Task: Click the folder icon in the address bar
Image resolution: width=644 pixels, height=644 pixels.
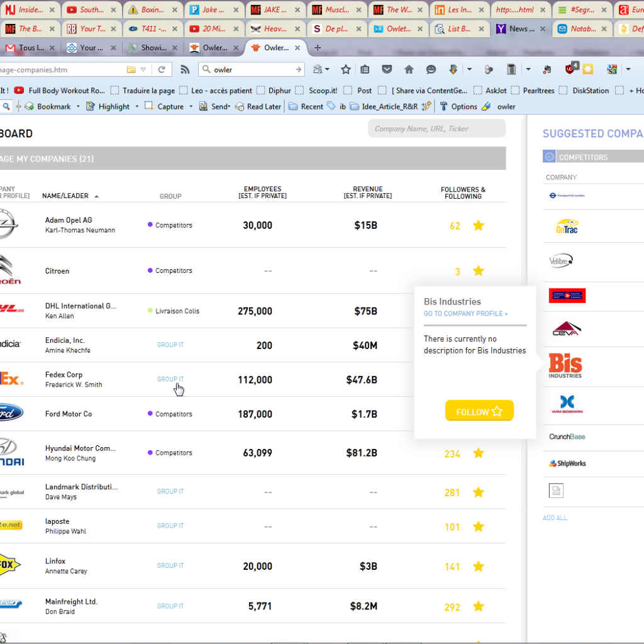Action: click(131, 69)
